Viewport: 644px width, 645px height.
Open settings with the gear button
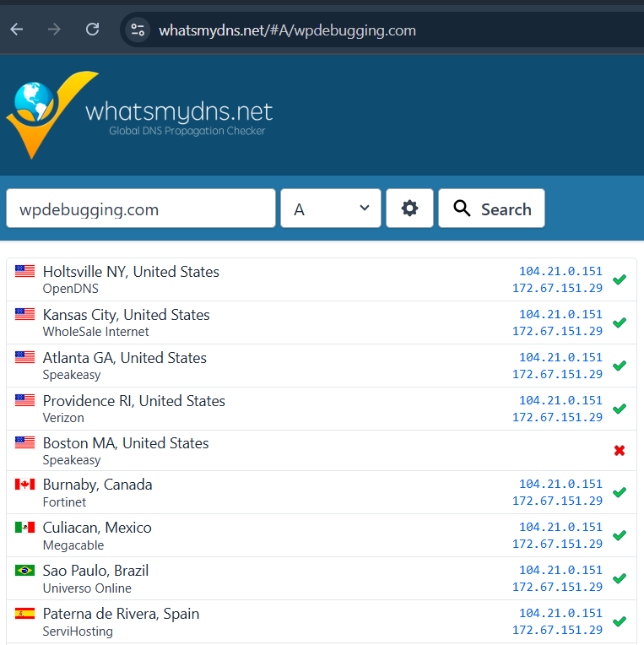409,209
